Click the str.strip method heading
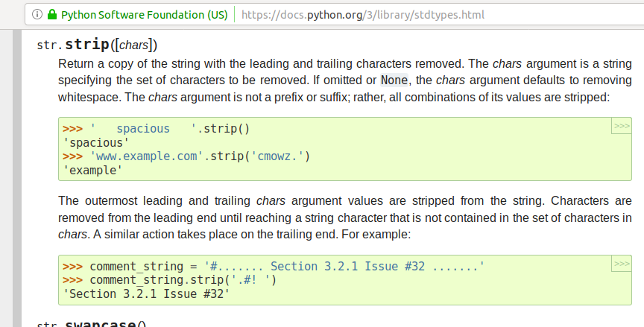The image size is (644, 327). (97, 44)
